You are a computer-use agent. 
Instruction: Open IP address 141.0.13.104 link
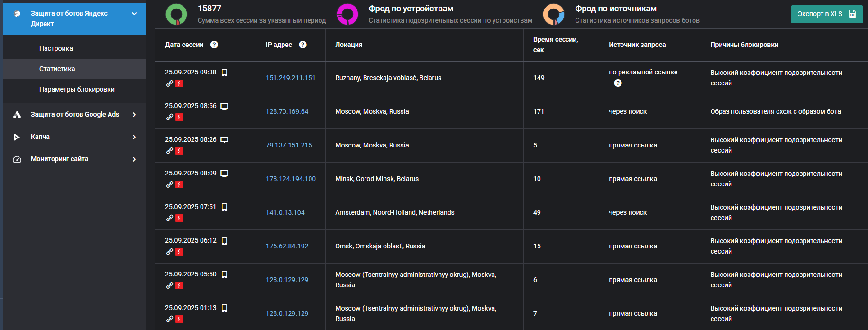pyautogui.click(x=285, y=212)
